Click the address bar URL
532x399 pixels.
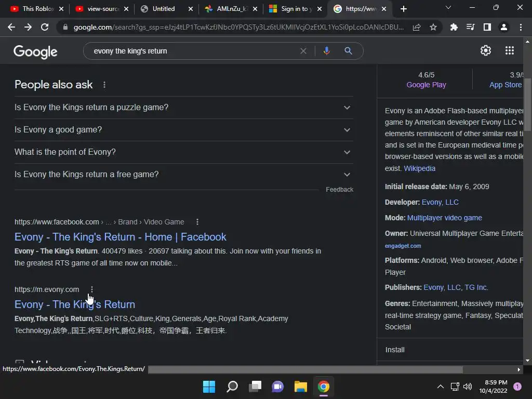pos(238,27)
